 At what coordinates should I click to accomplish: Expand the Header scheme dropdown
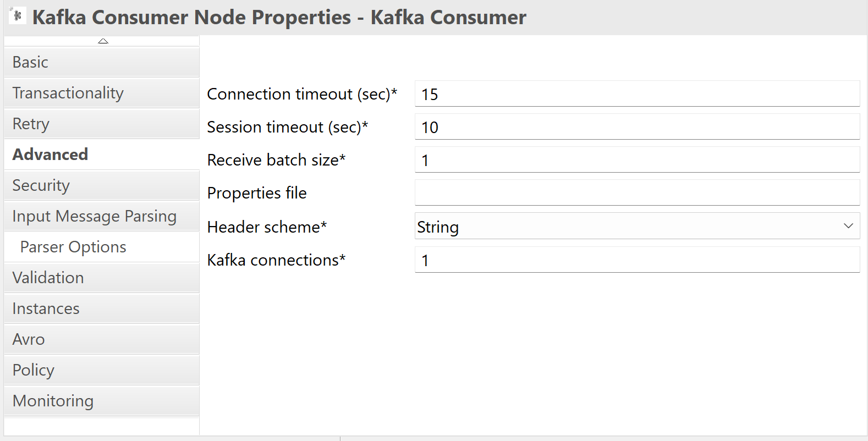(x=637, y=227)
